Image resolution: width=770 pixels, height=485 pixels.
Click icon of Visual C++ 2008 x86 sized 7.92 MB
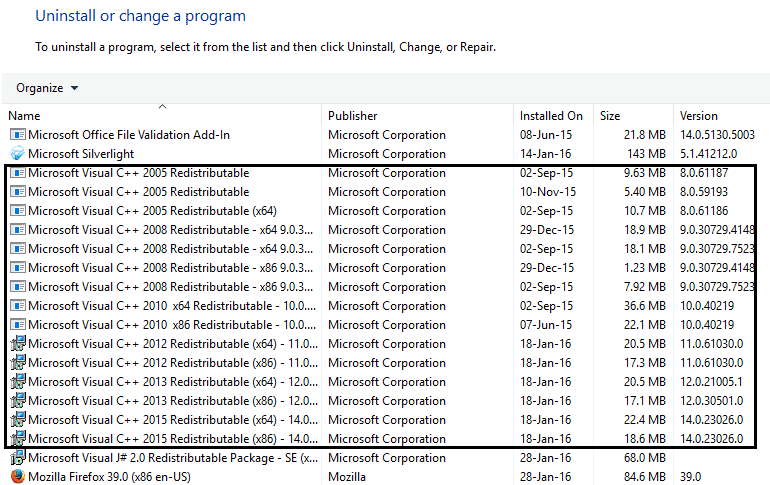coord(18,287)
